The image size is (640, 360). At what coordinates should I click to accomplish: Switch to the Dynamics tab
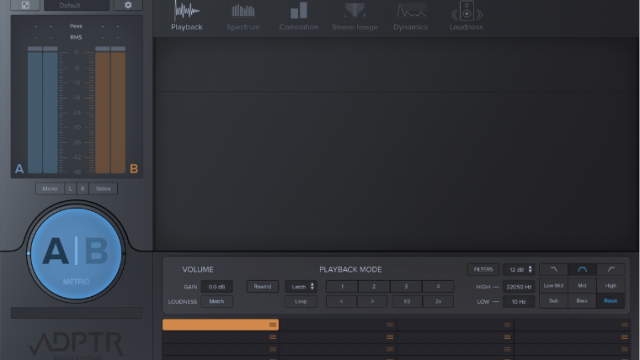click(411, 16)
